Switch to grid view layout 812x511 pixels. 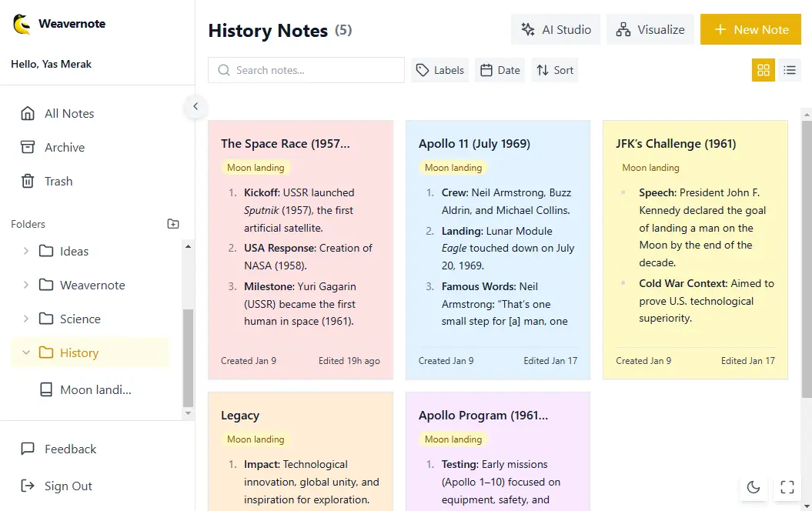764,70
